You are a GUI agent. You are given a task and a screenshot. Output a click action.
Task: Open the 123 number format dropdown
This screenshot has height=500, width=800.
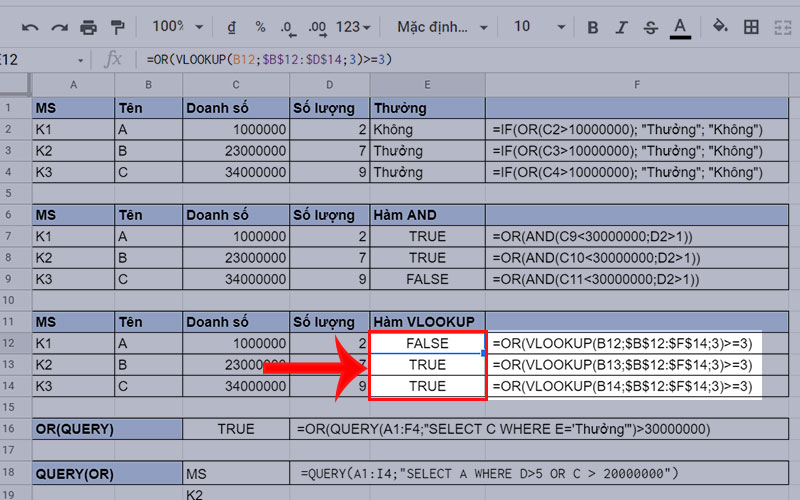[357, 26]
